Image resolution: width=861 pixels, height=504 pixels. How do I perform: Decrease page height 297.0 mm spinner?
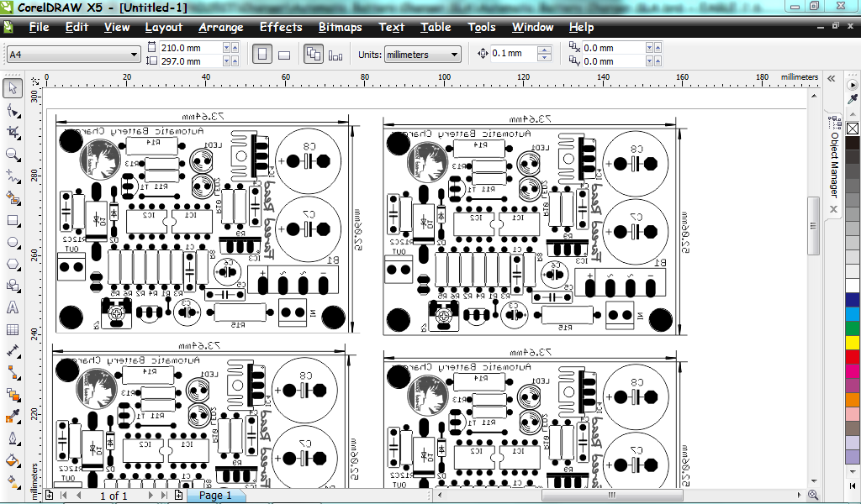coord(226,61)
